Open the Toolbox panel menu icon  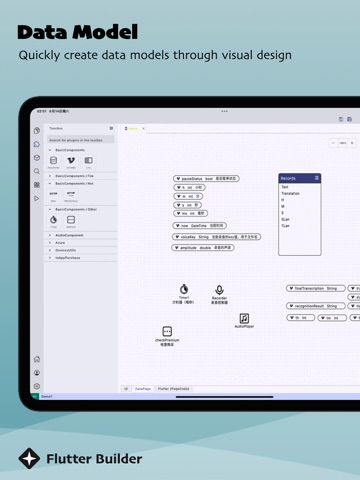[111, 128]
